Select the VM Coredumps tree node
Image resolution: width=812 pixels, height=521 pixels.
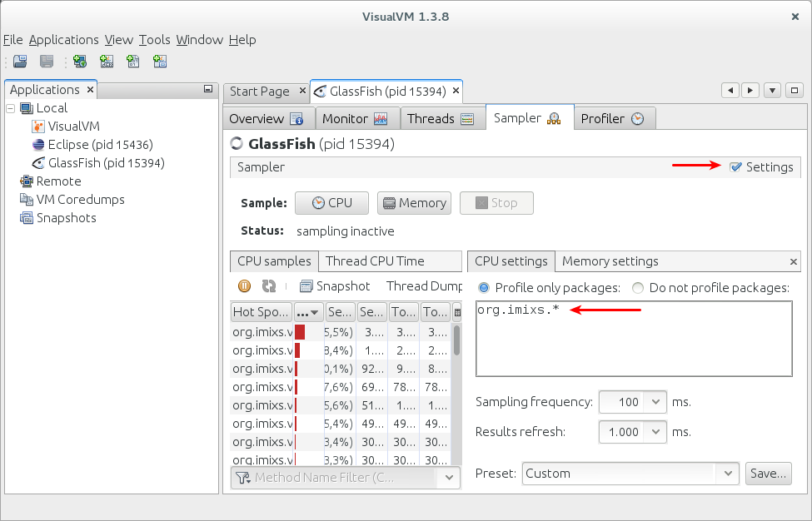[x=72, y=200]
